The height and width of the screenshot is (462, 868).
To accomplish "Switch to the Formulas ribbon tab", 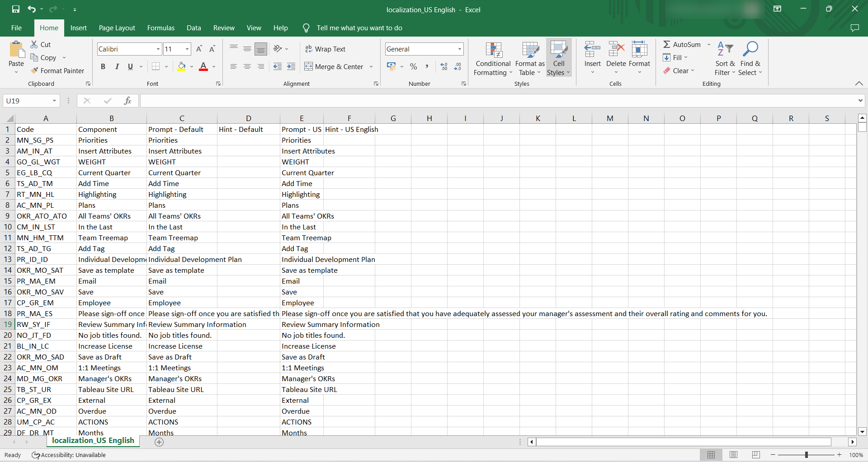I will pos(160,28).
